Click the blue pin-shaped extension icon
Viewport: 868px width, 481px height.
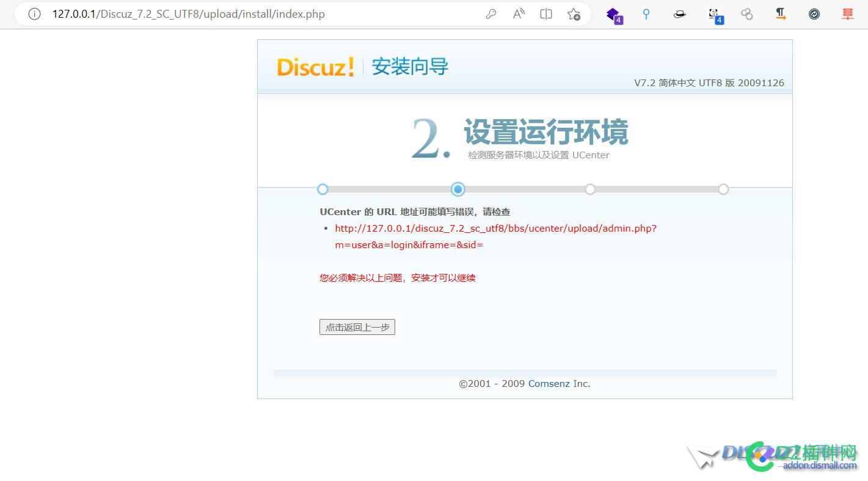click(646, 14)
